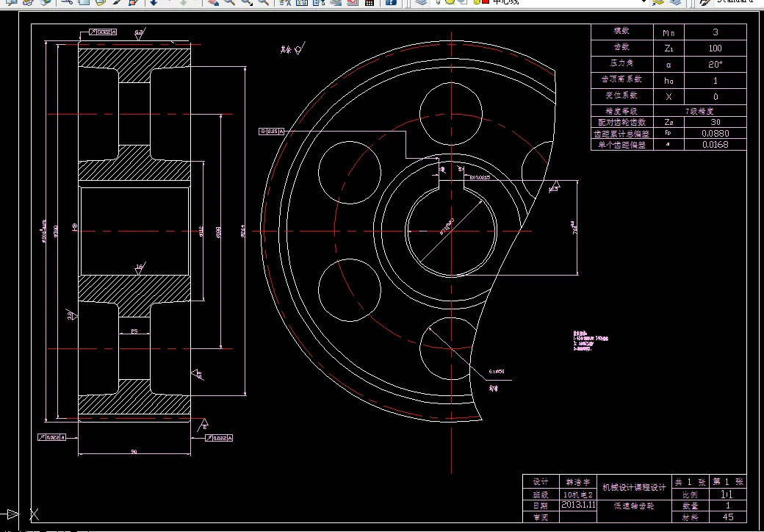Select the Zoom Realtime magnifier
Image resolution: width=764 pixels, height=532 pixels.
(229, 2)
